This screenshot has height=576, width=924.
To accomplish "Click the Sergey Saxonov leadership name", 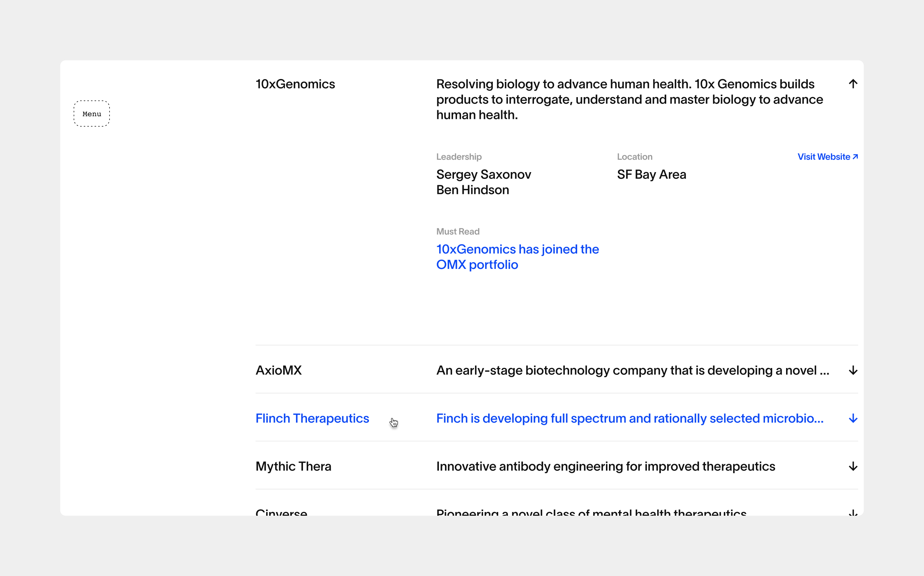I will (483, 174).
